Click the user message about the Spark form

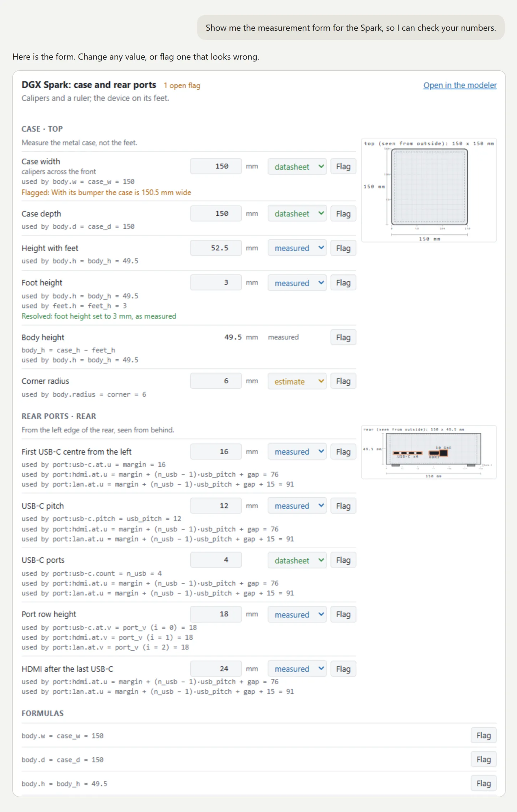coord(351,28)
